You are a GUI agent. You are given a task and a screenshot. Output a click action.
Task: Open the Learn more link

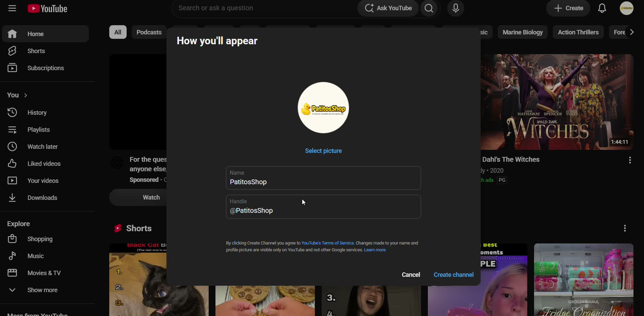coord(375,250)
